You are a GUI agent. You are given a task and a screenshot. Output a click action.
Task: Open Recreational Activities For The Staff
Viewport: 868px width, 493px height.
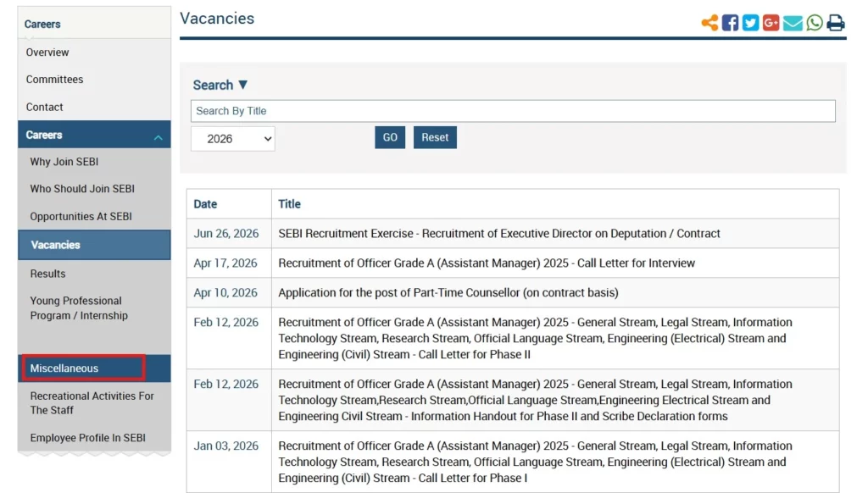tap(92, 403)
